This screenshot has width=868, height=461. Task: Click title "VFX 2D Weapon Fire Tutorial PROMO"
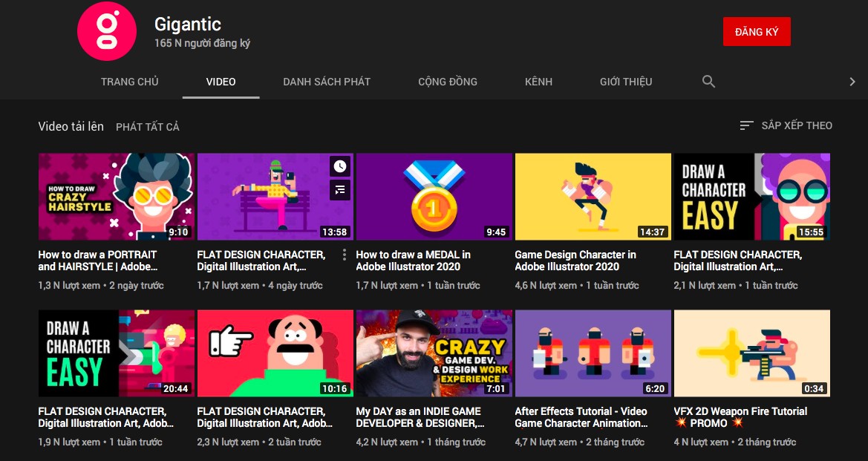740,417
